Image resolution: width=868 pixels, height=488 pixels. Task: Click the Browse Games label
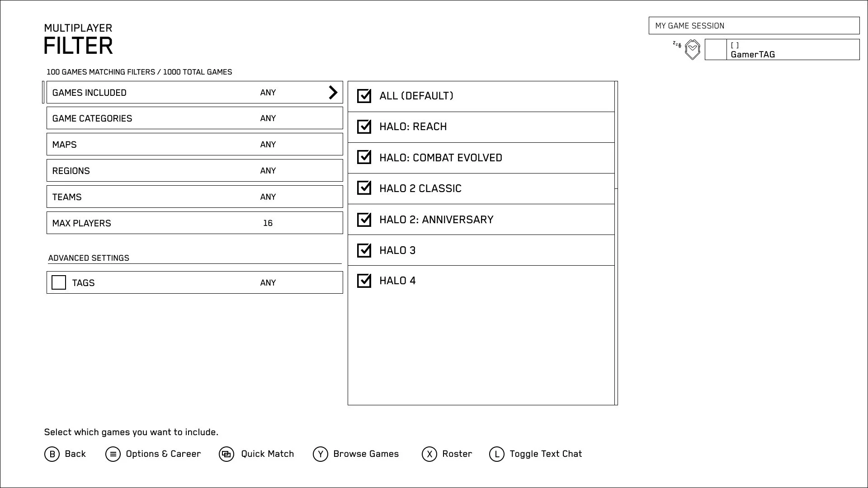coord(366,454)
